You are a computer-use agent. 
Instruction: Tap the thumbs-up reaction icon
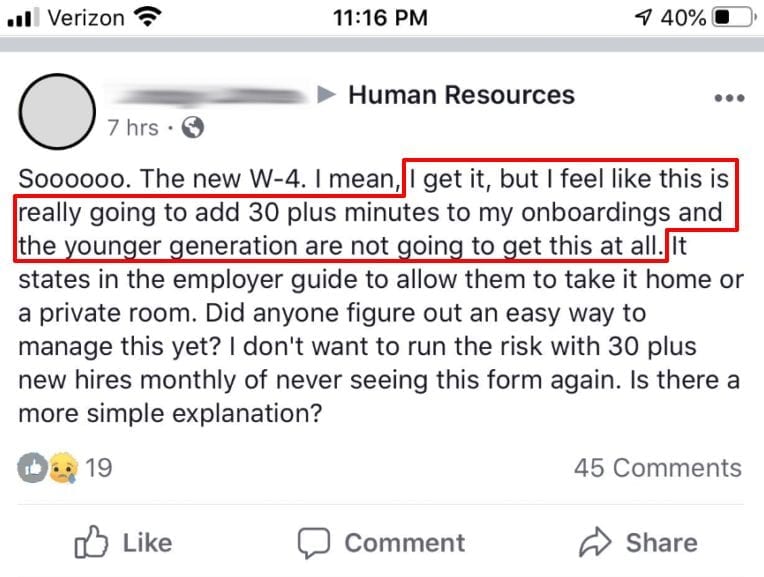[x=33, y=468]
